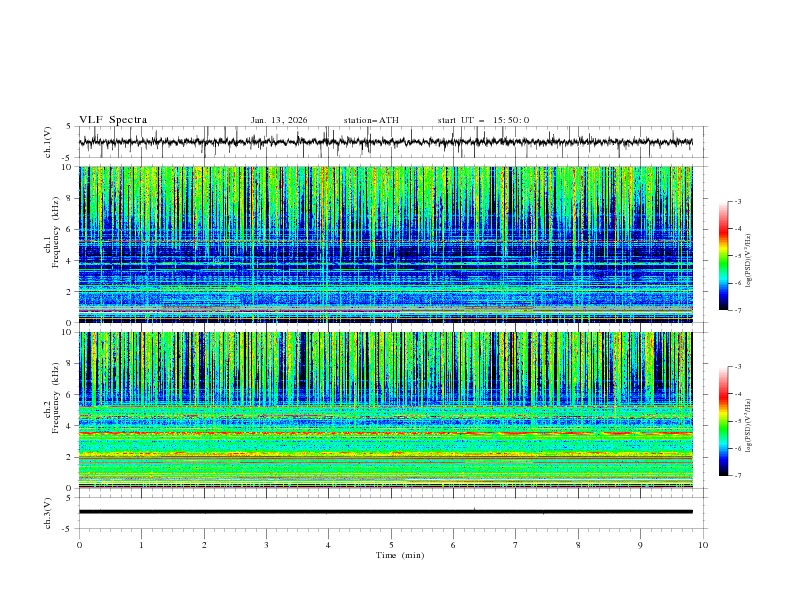Select the "start UT = 15:50:0" text
The width and height of the screenshot is (792, 612).
(x=483, y=120)
